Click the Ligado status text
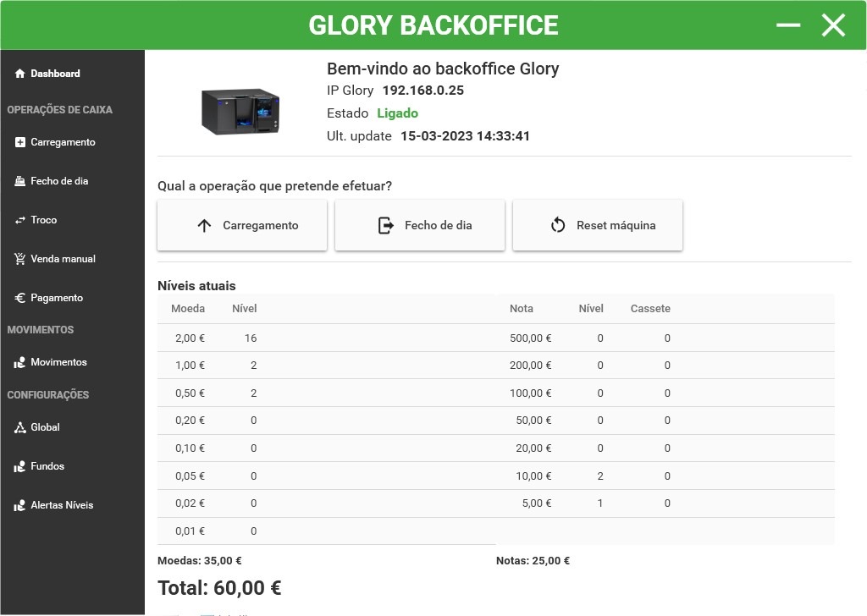 pyautogui.click(x=398, y=113)
